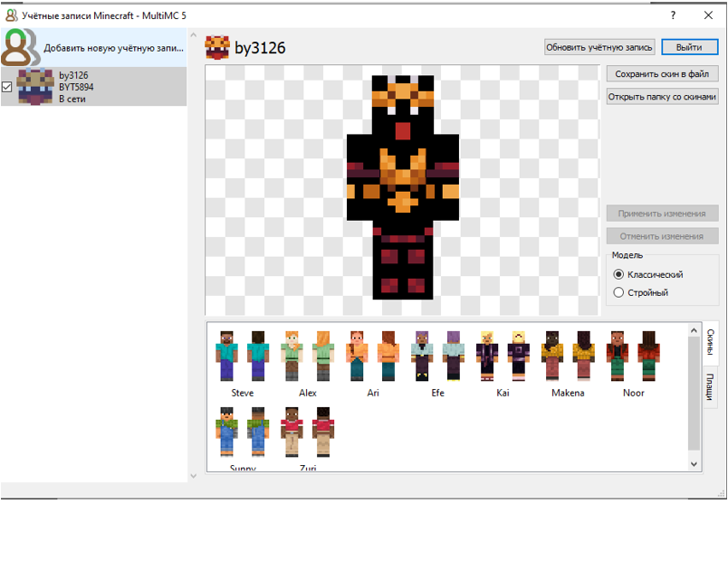
Task: Click the MultiMC accounts window title icon
Action: tap(11, 15)
